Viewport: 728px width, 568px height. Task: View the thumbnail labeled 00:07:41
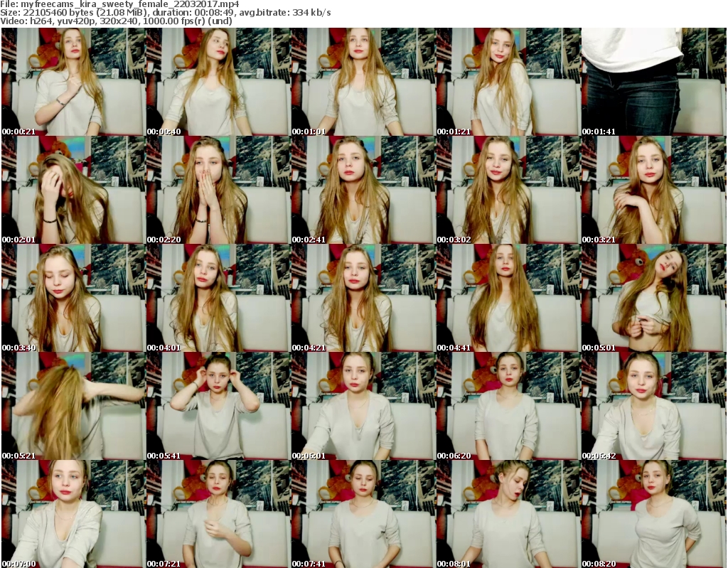363,514
